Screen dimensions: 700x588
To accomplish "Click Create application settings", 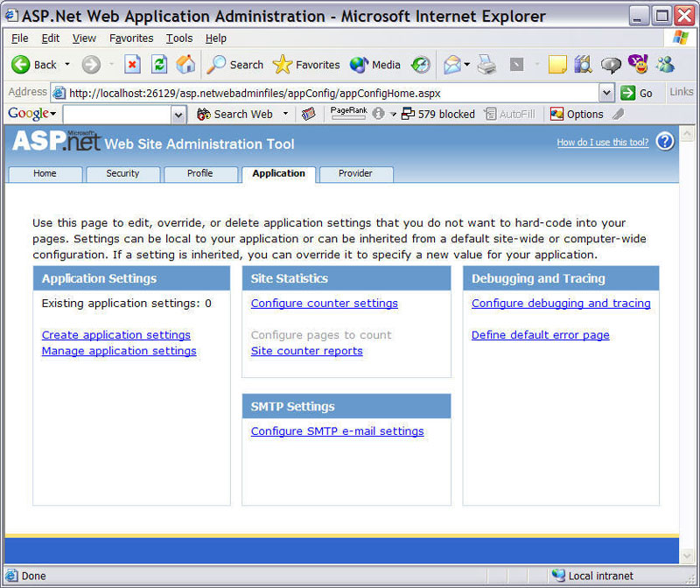I will pos(115,334).
